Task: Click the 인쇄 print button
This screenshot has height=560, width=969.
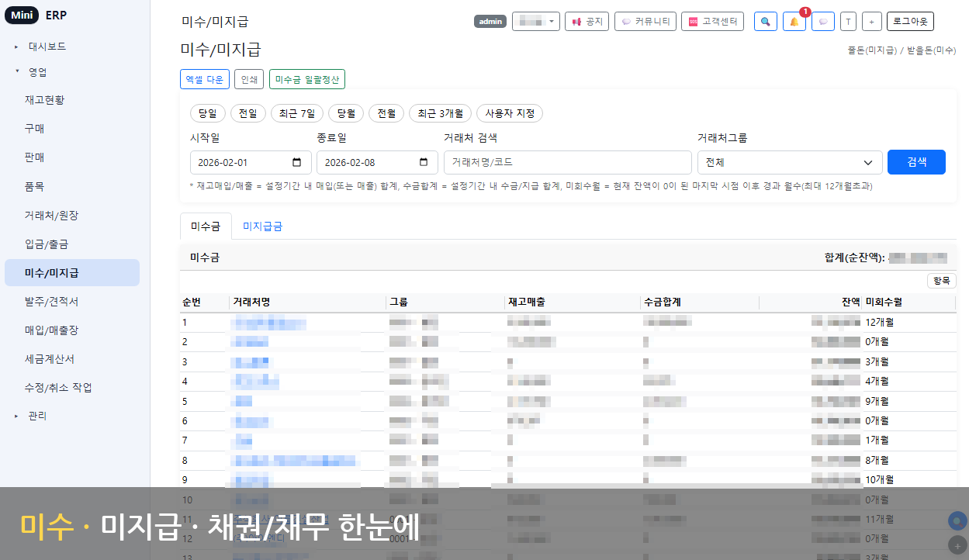Action: pos(249,79)
